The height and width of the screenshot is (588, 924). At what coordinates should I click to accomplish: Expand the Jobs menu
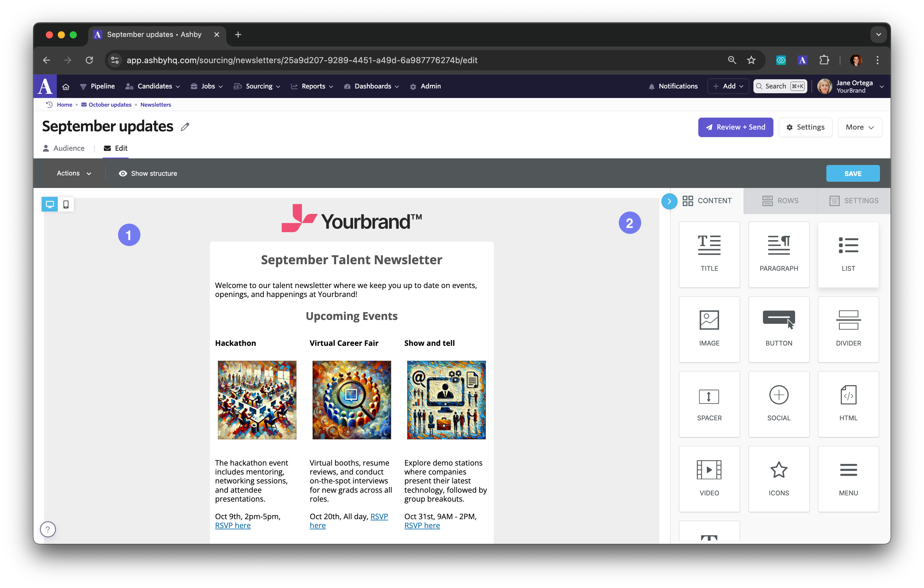[207, 86]
